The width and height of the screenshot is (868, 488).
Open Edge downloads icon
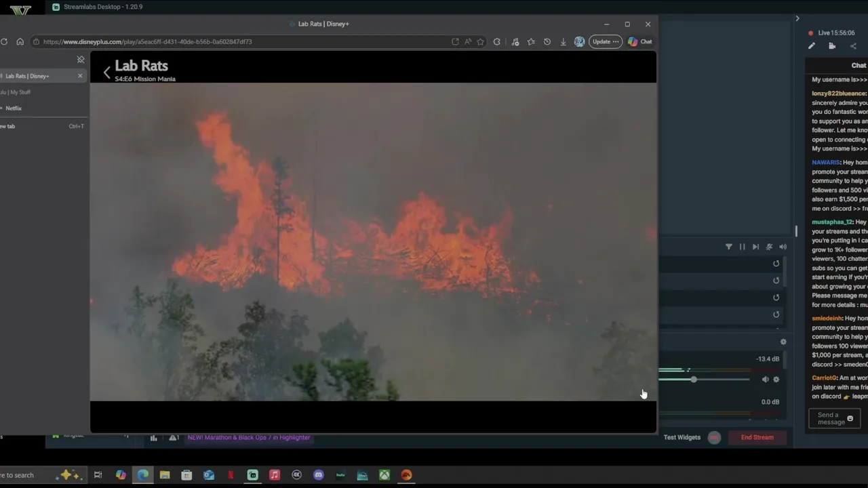563,41
